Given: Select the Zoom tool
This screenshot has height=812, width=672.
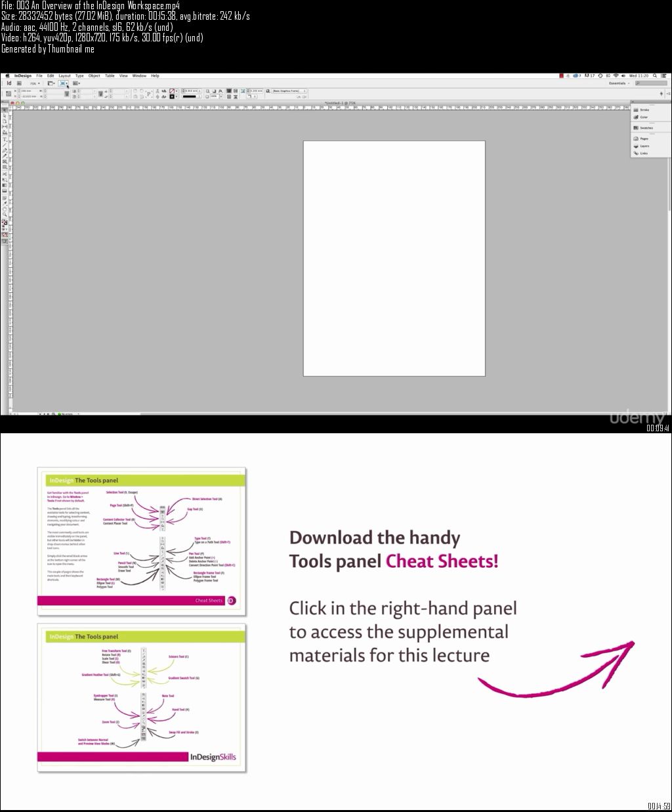Looking at the screenshot, I should [5, 214].
